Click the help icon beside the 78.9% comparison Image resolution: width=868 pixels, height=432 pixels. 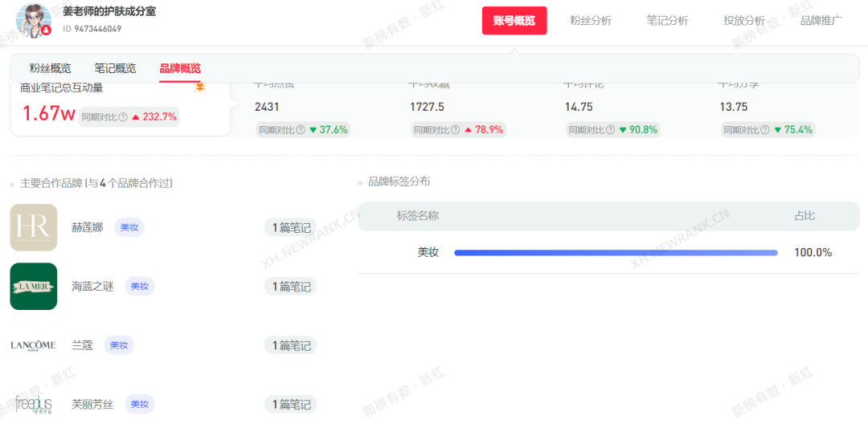(455, 130)
